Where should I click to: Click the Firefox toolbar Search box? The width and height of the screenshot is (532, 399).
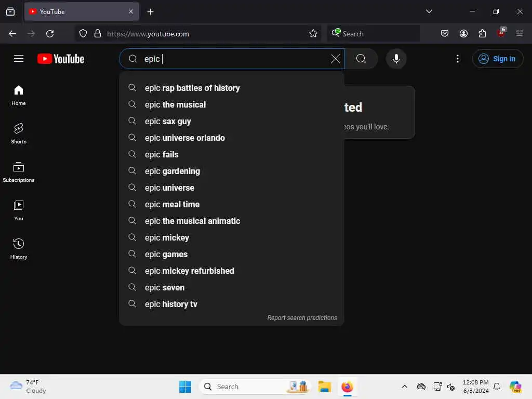[373, 34]
